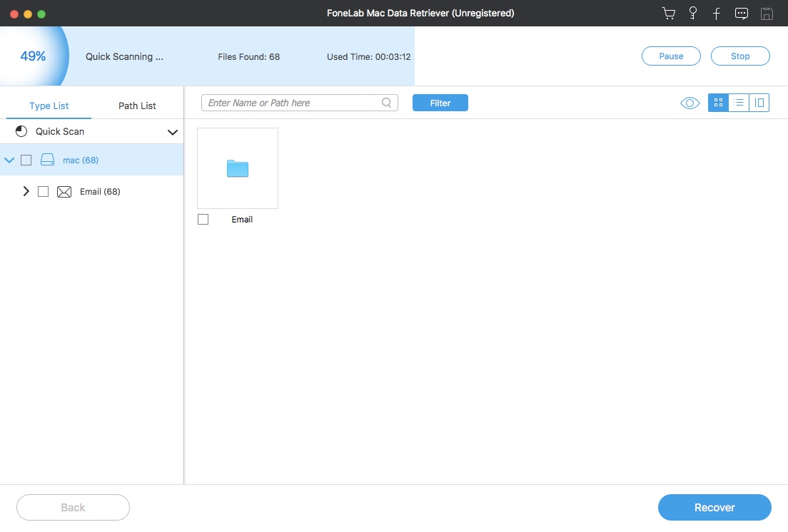Click the Quick Scan pie icon
Viewport: 788px width, 532px height.
coord(21,131)
